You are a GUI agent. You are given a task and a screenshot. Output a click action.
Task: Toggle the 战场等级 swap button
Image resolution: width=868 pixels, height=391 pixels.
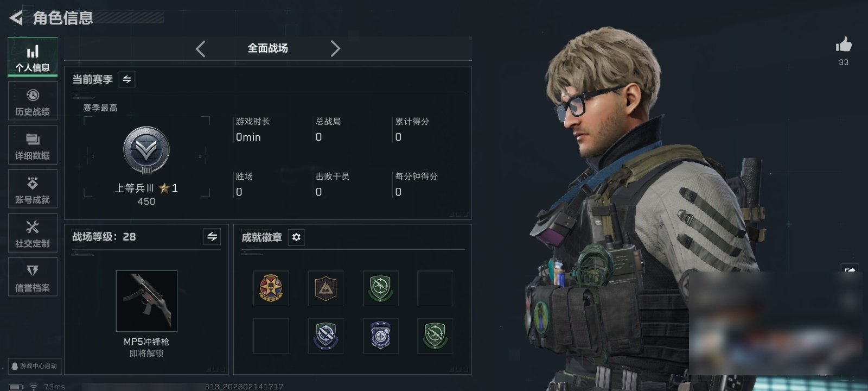[x=212, y=237]
